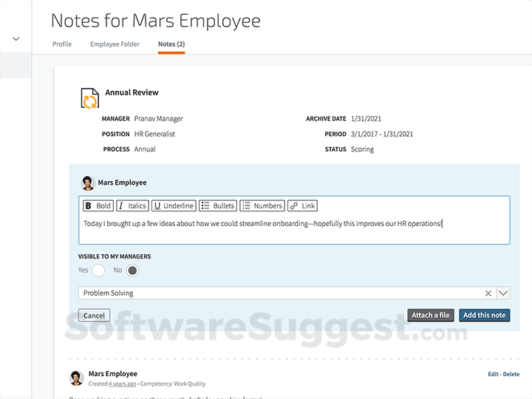Screen dimensions: 532x399
Task: Select the Notes (2) tab
Action: pos(171,44)
